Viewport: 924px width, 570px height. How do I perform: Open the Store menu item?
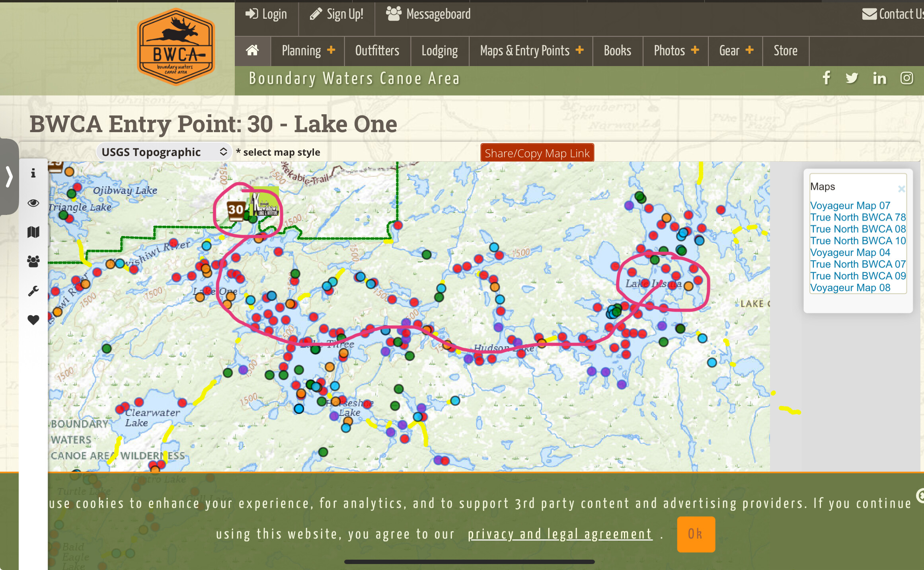pyautogui.click(x=786, y=51)
